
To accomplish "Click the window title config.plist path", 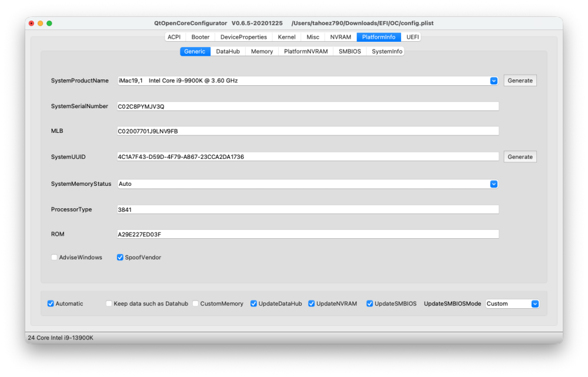I will 362,24.
